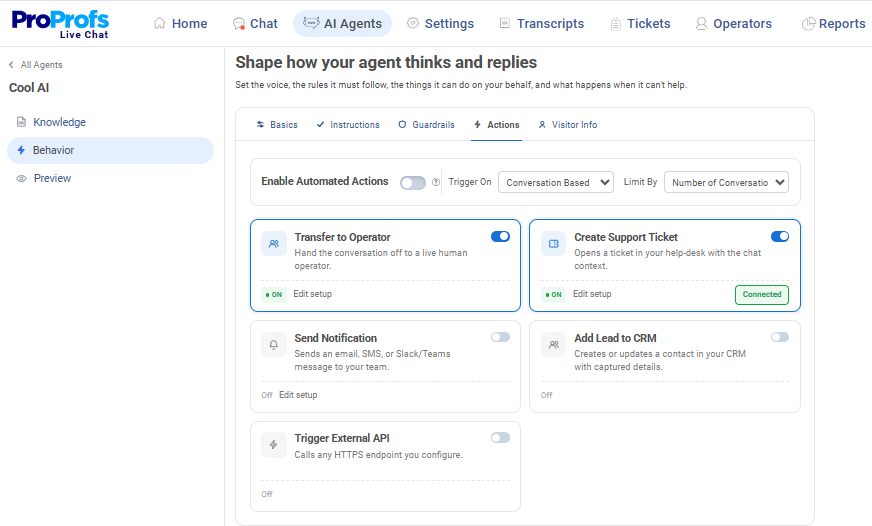Open the Reports menu item
This screenshot has height=526, width=872.
point(834,23)
